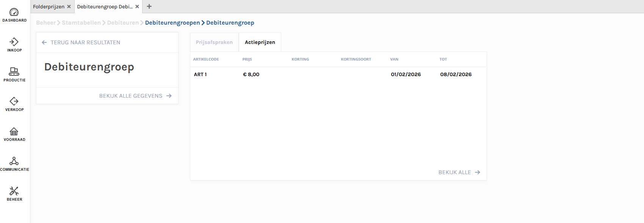Click Terug naar resultaten link

[81, 42]
